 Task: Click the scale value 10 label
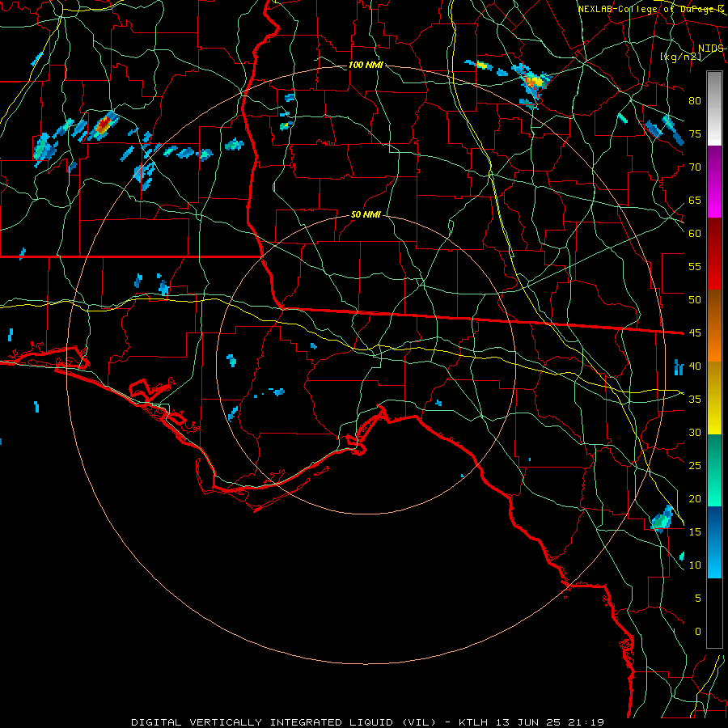pos(695,565)
